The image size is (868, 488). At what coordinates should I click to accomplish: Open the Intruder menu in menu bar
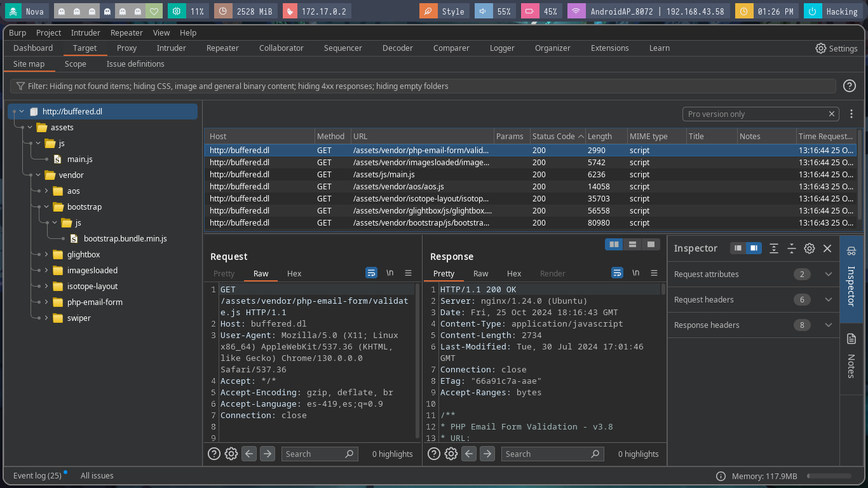point(86,33)
